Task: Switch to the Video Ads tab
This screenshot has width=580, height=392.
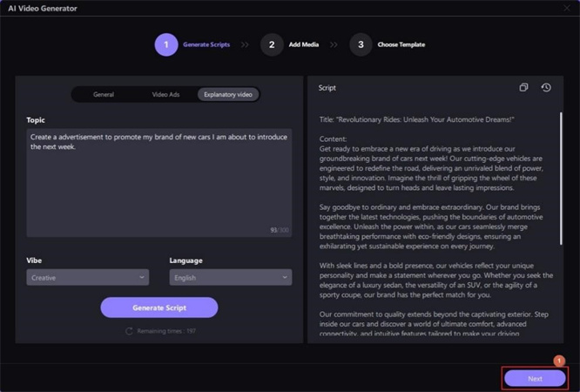Action: 165,94
